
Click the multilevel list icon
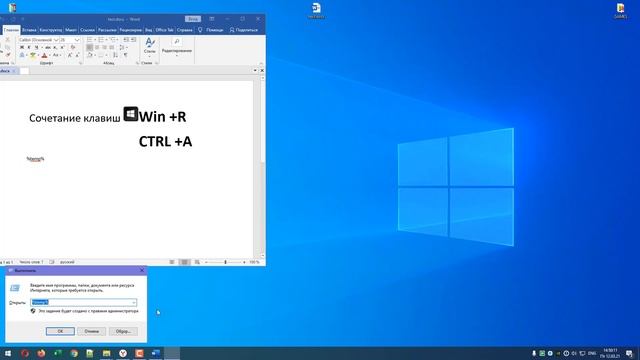click(x=112, y=40)
